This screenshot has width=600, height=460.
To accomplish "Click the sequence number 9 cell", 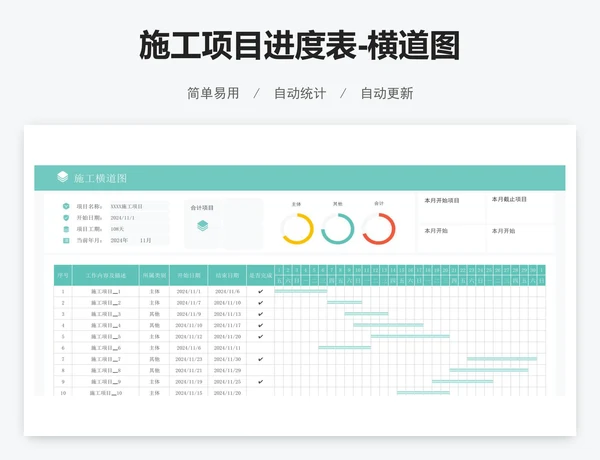I will [x=63, y=382].
